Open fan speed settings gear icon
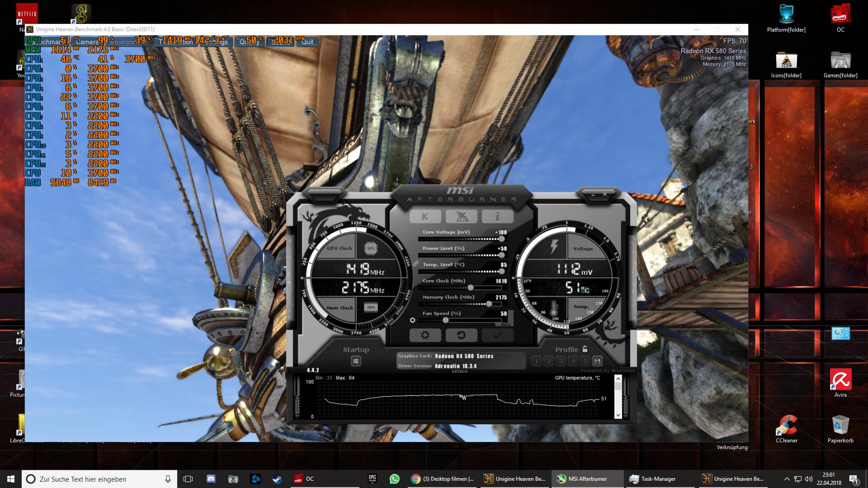The image size is (868, 488). coord(412,320)
